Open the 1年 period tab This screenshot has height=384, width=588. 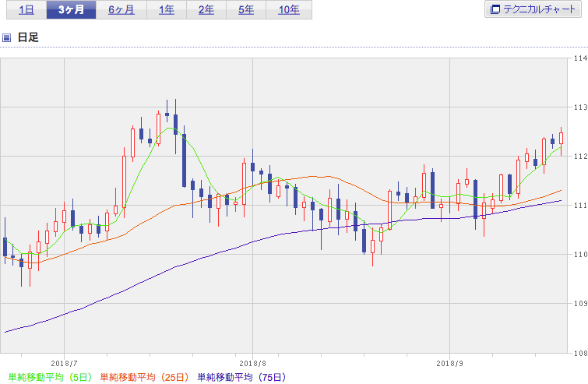(x=167, y=10)
